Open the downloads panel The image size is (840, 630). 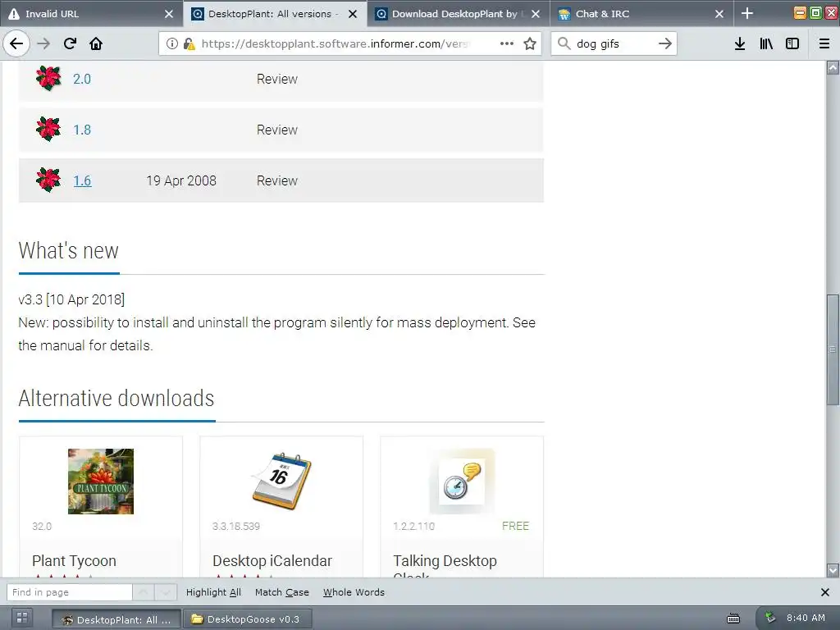(x=740, y=43)
